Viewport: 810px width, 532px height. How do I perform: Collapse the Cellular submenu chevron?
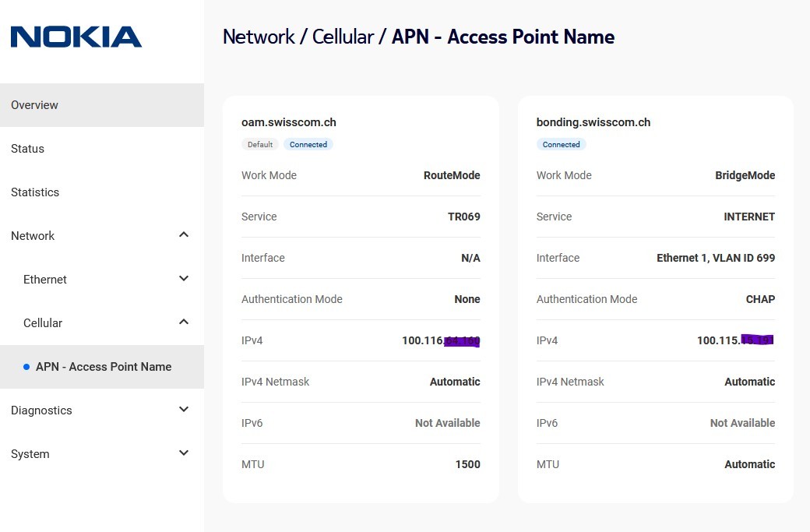coord(184,322)
